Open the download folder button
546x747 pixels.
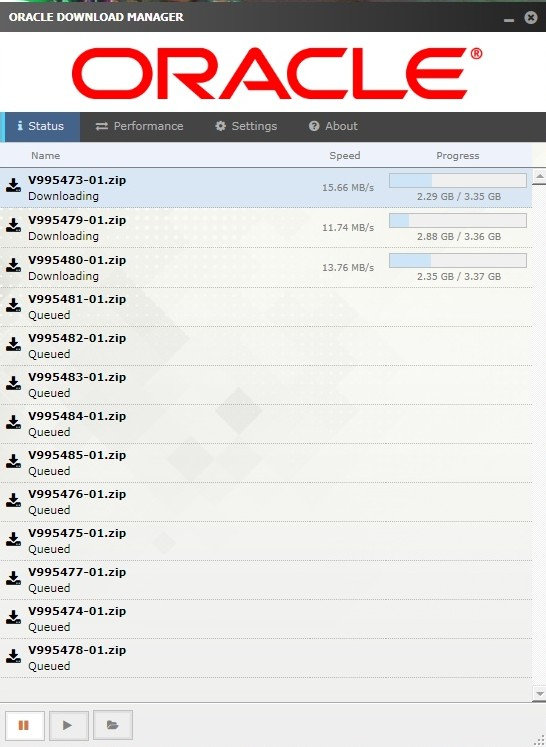click(113, 725)
